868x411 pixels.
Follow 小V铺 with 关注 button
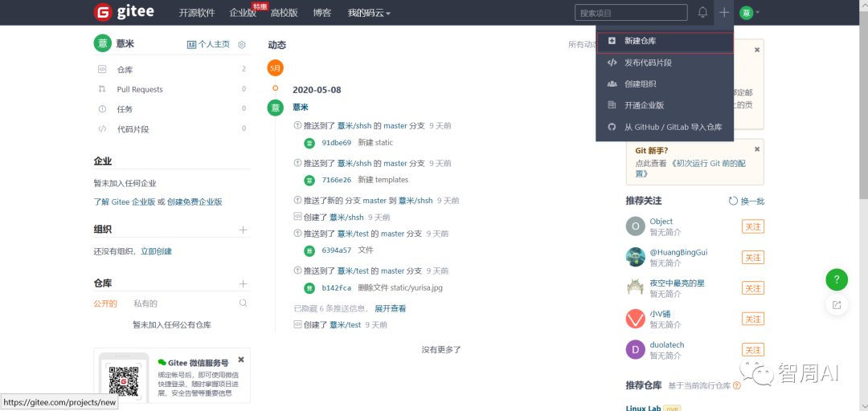coord(752,319)
